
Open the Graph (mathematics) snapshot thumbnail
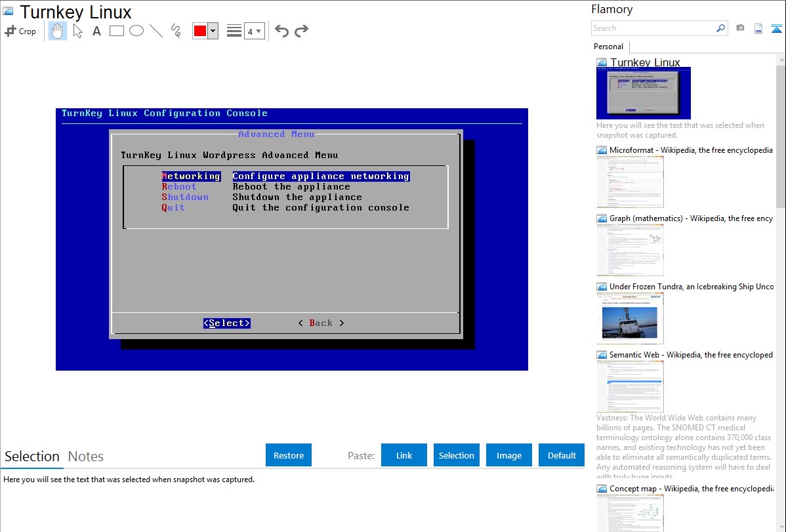point(630,250)
